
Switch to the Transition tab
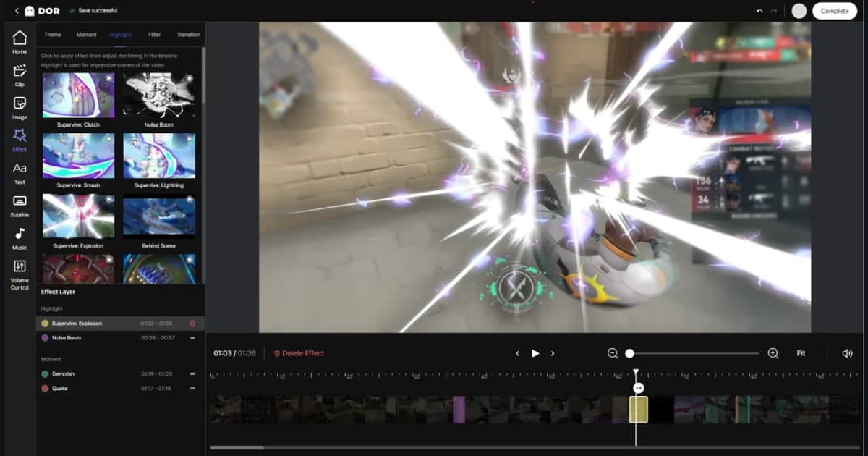188,35
